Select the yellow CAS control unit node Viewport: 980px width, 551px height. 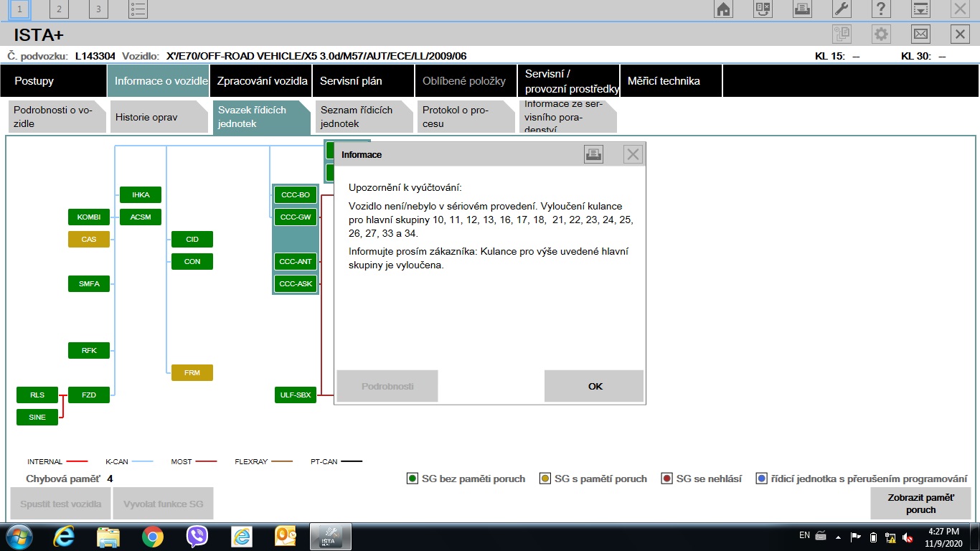(89, 239)
